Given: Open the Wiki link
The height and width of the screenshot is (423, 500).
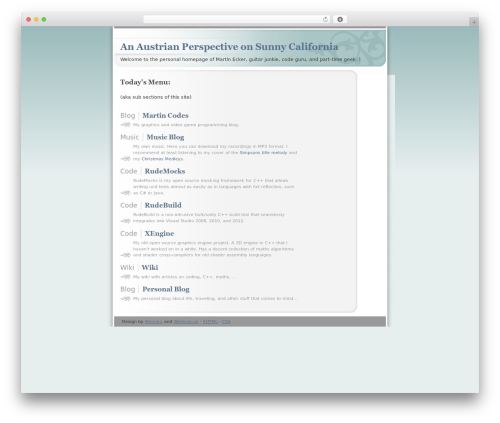Looking at the screenshot, I should coord(150,267).
